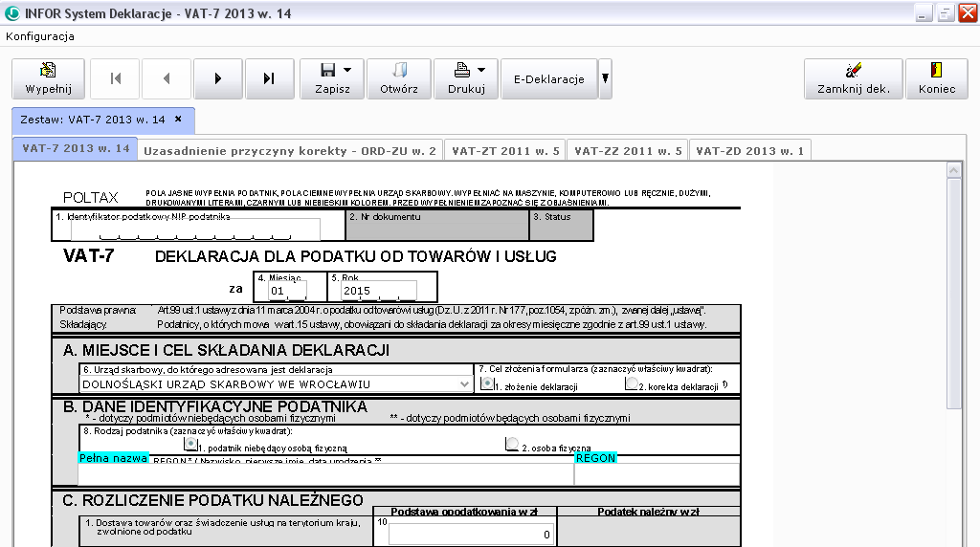Expand the Drukuj dropdown arrow
This screenshot has height=547, width=980.
pos(481,70)
